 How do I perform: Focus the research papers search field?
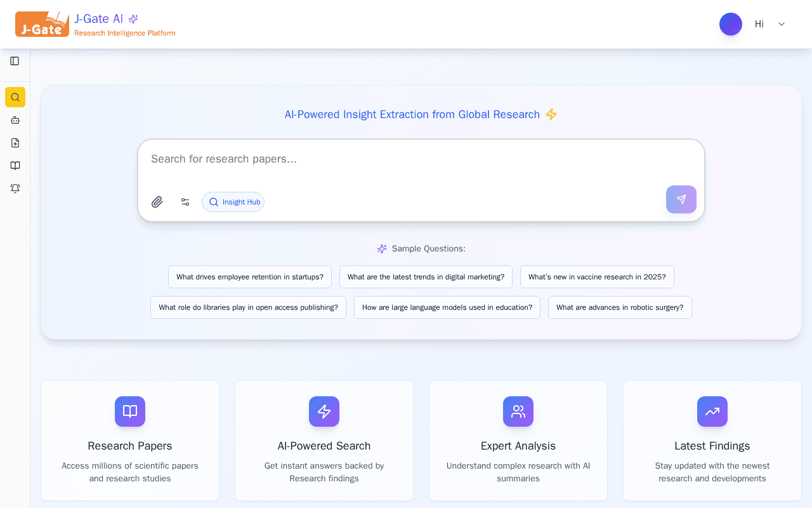click(421, 159)
